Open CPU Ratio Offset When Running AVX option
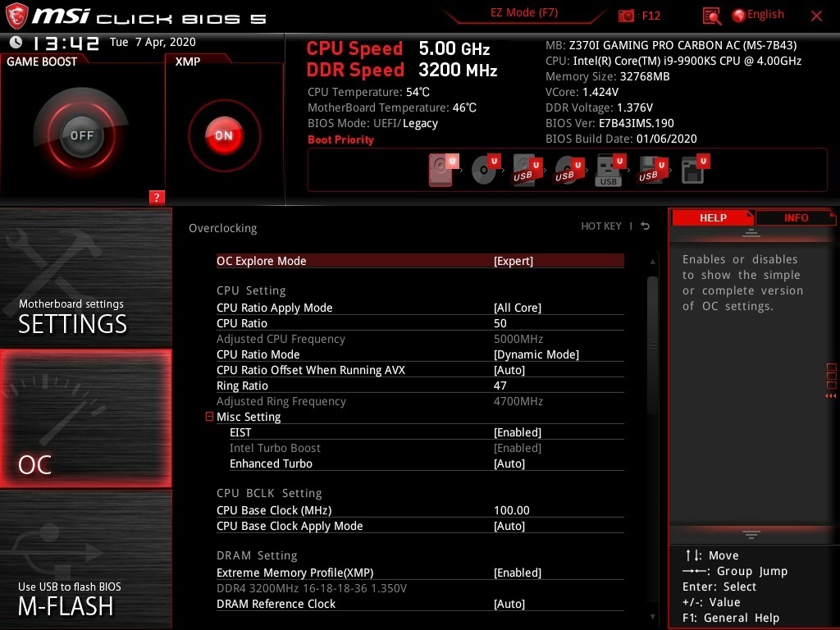The width and height of the screenshot is (840, 630). [x=420, y=370]
